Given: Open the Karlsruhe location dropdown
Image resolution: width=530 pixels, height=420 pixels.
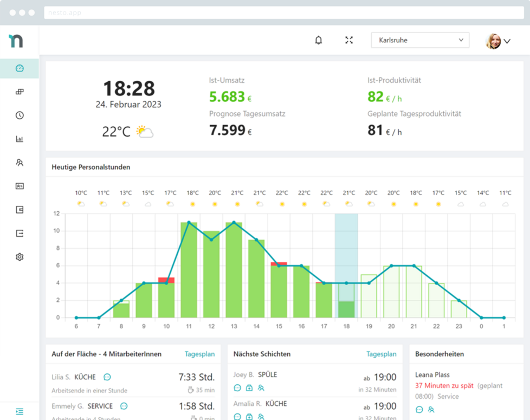Looking at the screenshot, I should tap(420, 40).
